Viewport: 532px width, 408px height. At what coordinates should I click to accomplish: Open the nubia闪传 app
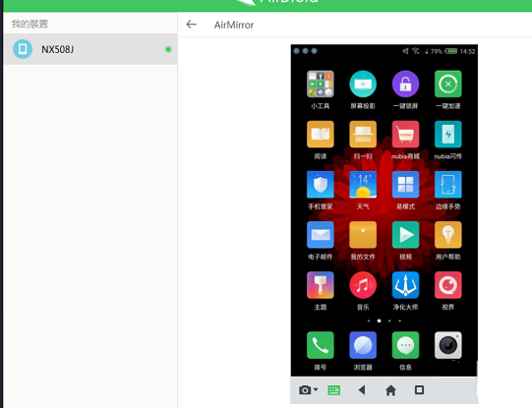pyautogui.click(x=447, y=135)
